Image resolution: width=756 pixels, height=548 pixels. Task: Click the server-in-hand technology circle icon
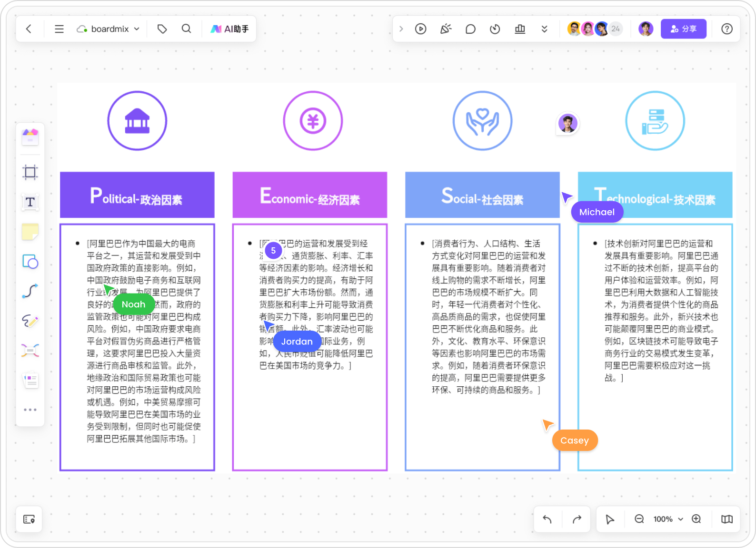click(x=655, y=121)
